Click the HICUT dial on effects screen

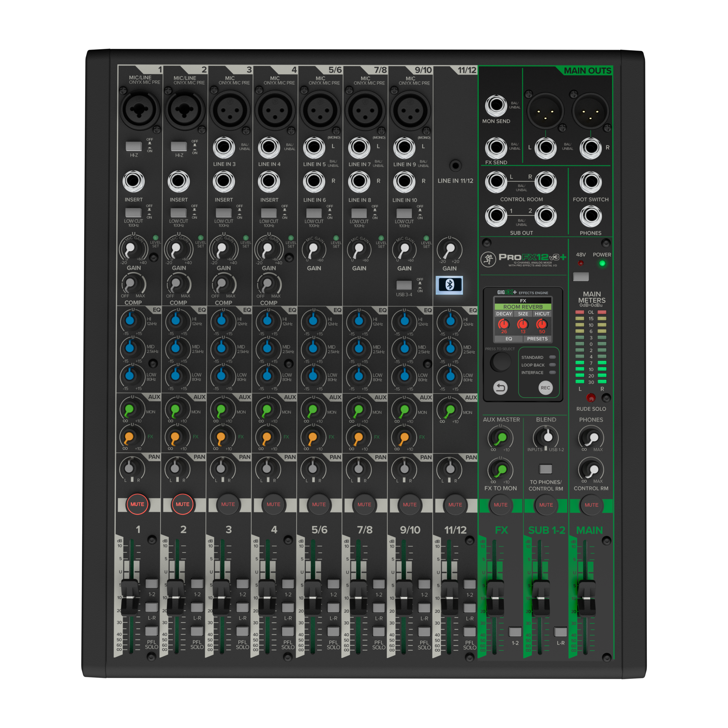[541, 324]
